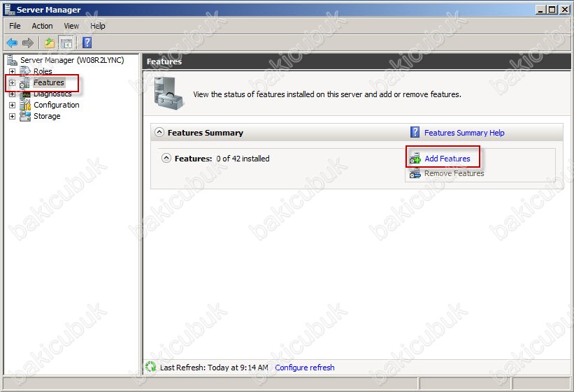Maximize the Server Manager window
Screen dimensions: 574x392
(552, 10)
